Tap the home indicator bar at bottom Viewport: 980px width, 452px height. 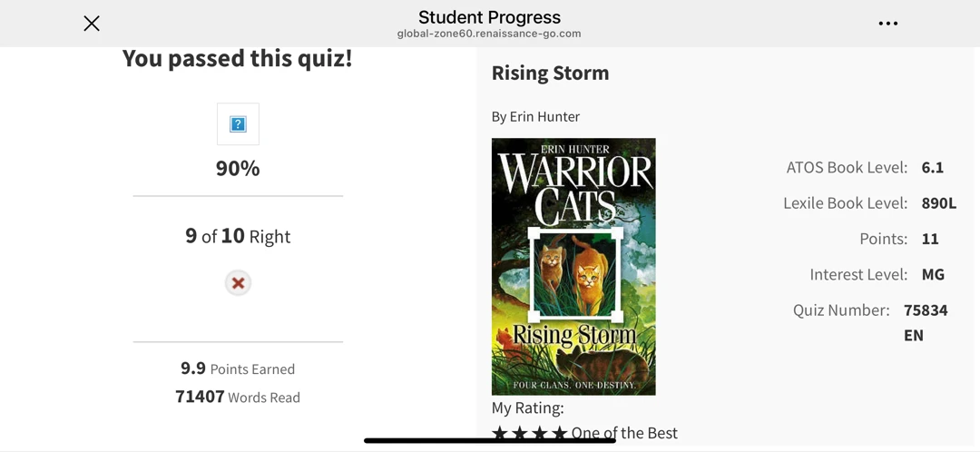pos(490,441)
